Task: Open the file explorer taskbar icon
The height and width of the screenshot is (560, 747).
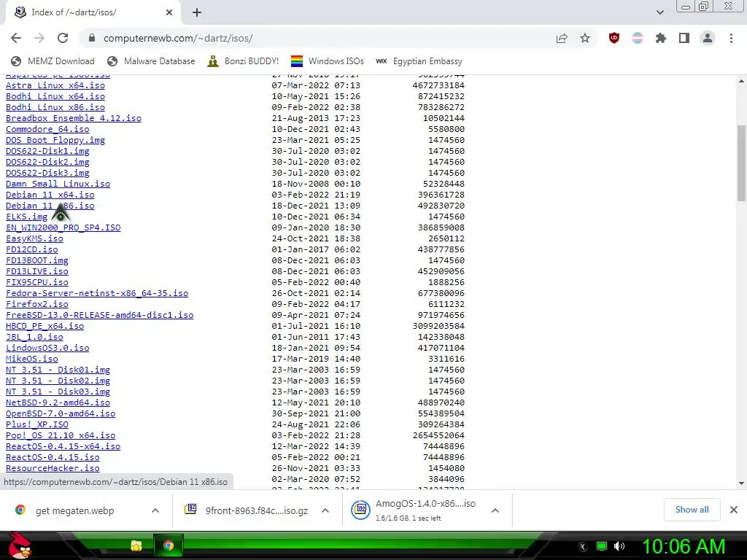Action: [136, 545]
